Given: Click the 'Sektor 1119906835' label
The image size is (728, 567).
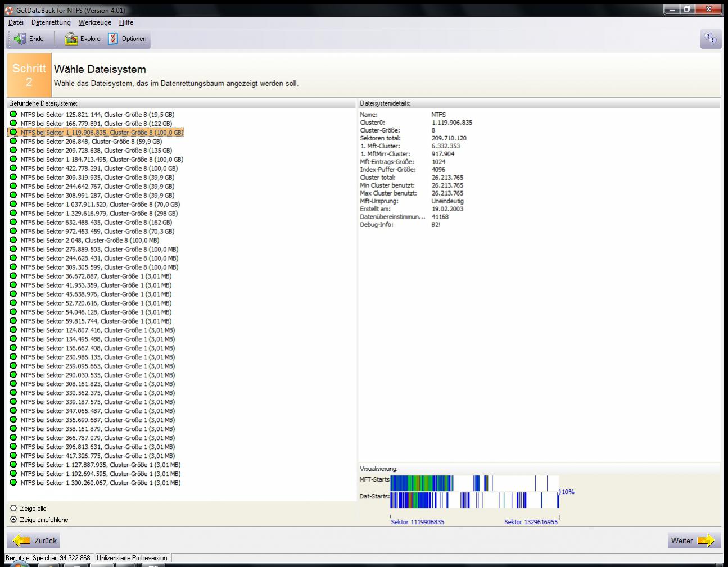Looking at the screenshot, I should coord(418,522).
